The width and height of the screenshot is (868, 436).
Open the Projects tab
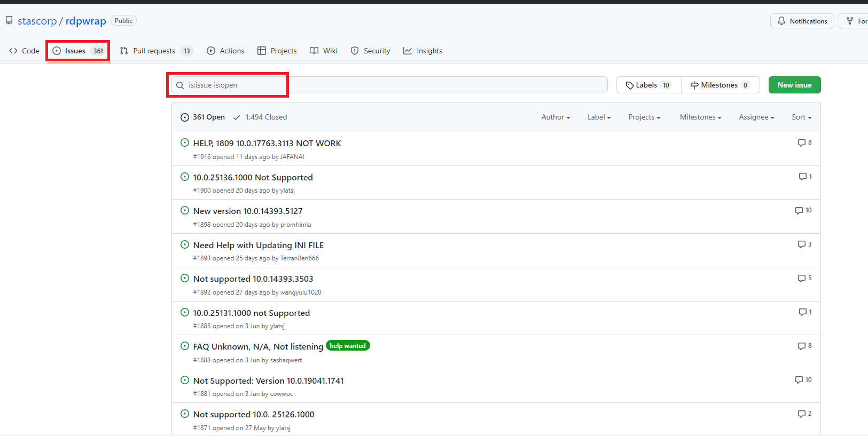[277, 51]
